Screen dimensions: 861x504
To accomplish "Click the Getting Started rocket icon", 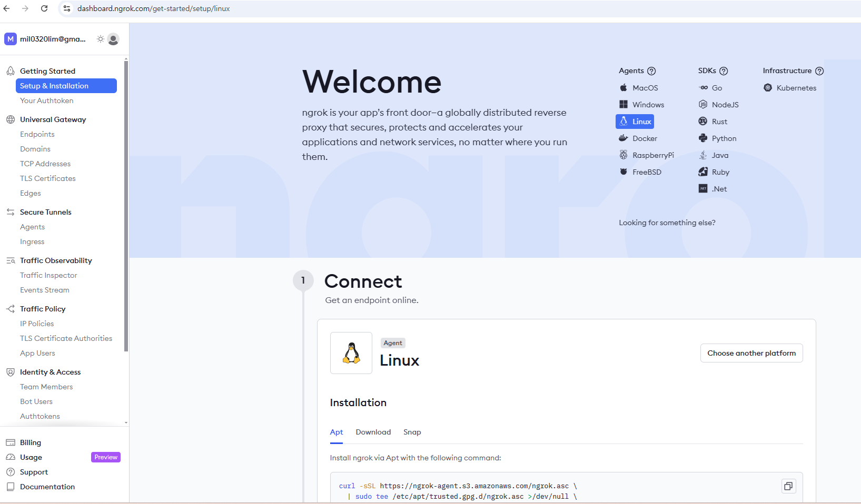I will click(11, 71).
